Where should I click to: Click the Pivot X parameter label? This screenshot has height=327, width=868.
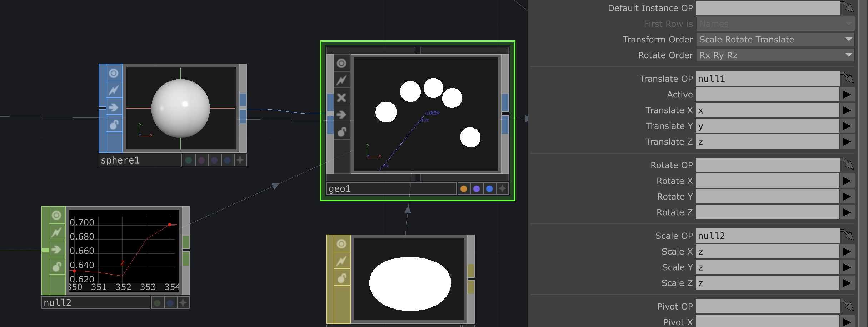[x=678, y=322]
